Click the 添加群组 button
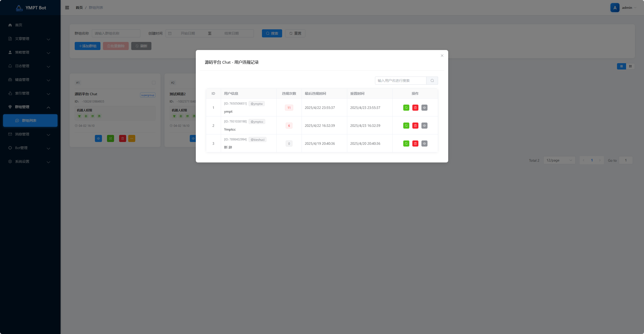 pyautogui.click(x=87, y=46)
